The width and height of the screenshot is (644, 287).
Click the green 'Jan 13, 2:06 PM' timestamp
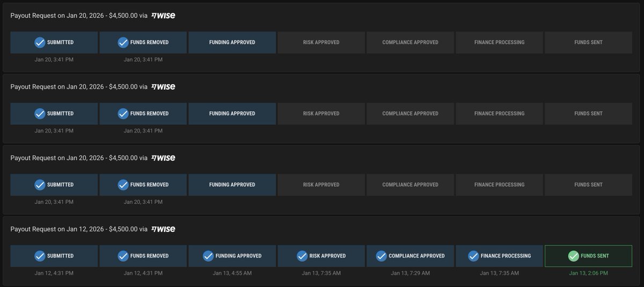point(589,273)
